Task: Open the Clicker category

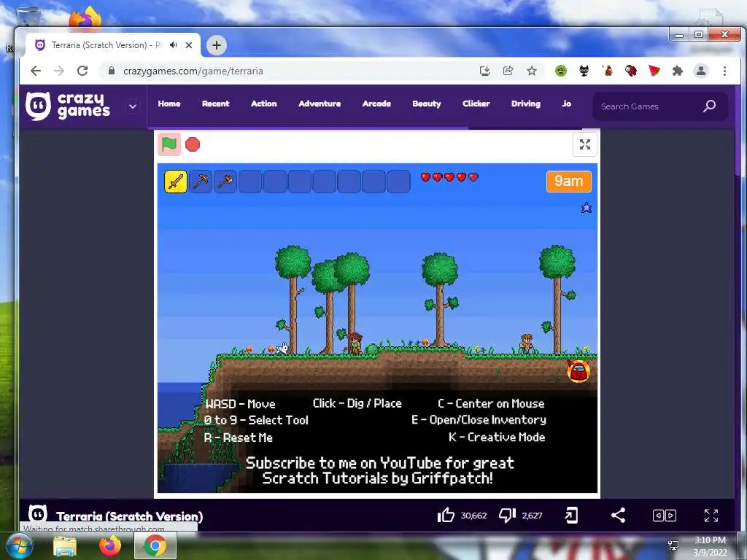Action: click(x=476, y=104)
